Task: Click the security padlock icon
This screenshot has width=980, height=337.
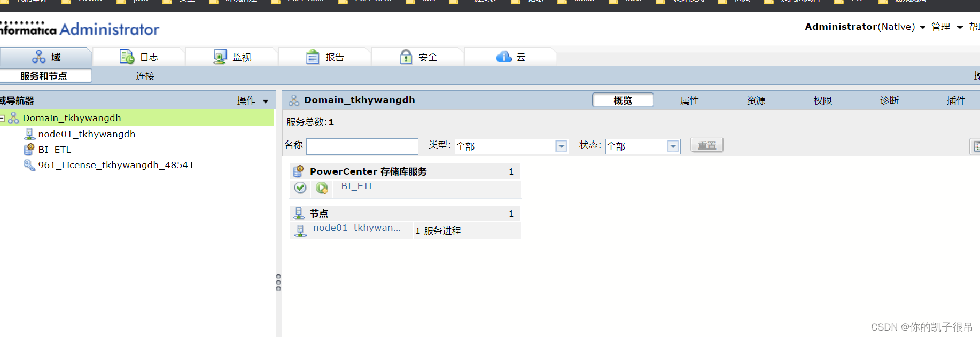Action: tap(406, 57)
